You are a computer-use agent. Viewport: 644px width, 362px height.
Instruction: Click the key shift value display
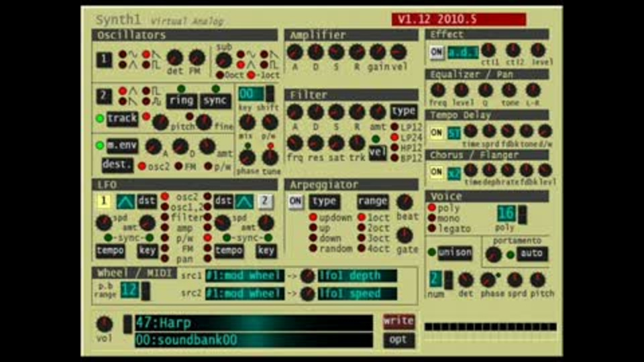(x=251, y=94)
